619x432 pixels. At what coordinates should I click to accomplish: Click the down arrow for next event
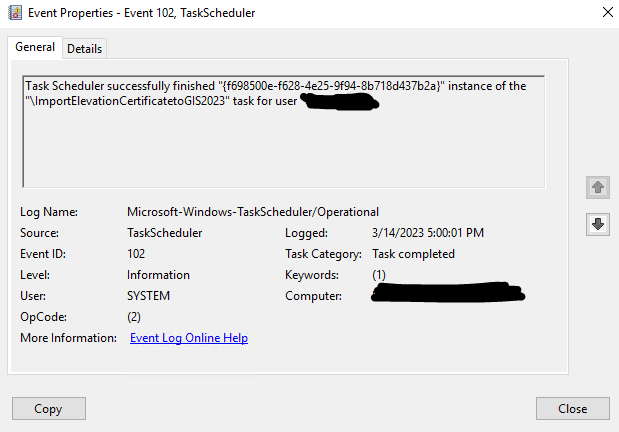tap(598, 224)
